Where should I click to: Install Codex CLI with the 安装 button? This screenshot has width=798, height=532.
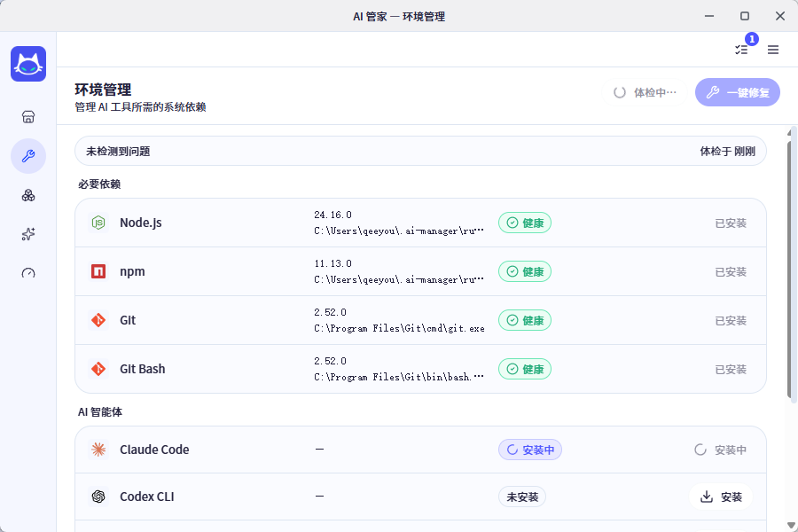(721, 497)
